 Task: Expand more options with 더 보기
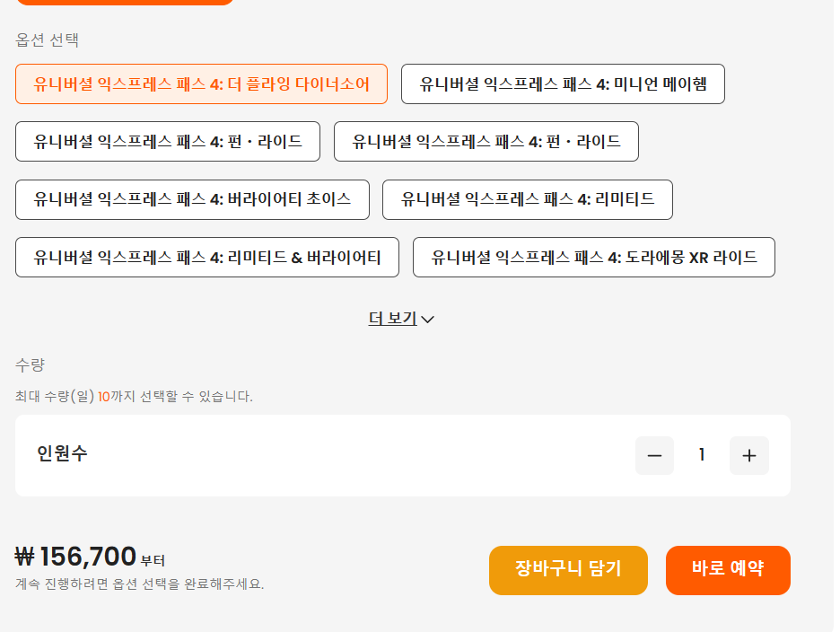(x=401, y=319)
